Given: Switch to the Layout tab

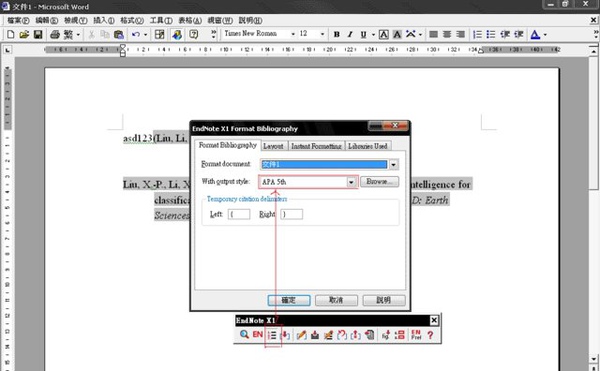Looking at the screenshot, I should pos(273,146).
